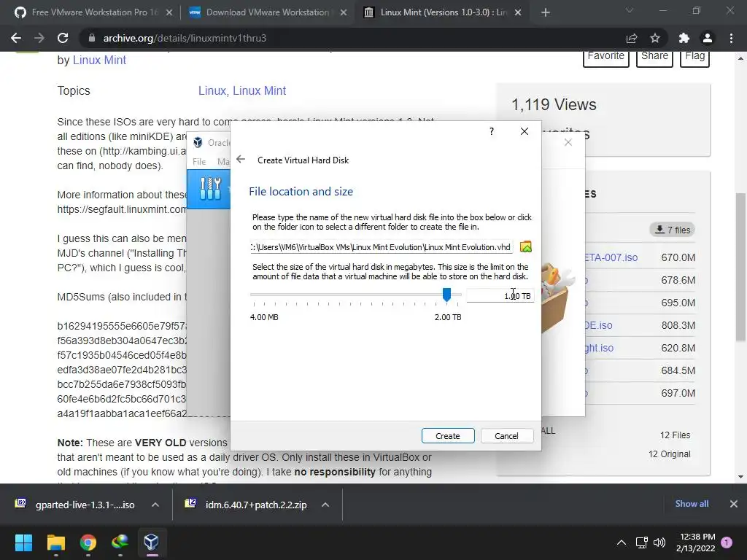The height and width of the screenshot is (560, 747).
Task: Open Internet Download Manager taskbar icon
Action: click(x=120, y=542)
